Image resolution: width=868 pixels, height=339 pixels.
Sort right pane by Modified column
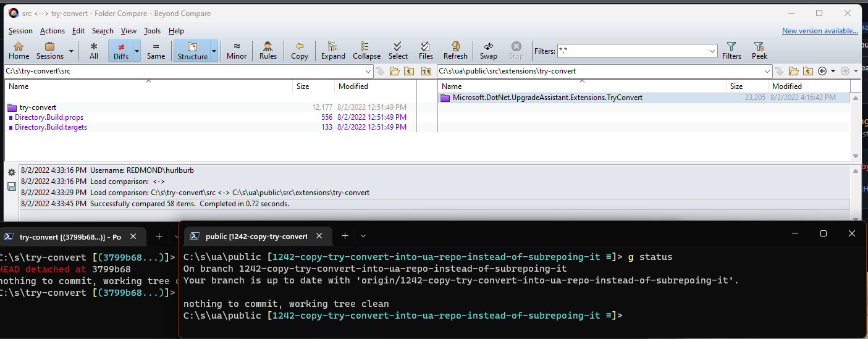point(809,86)
